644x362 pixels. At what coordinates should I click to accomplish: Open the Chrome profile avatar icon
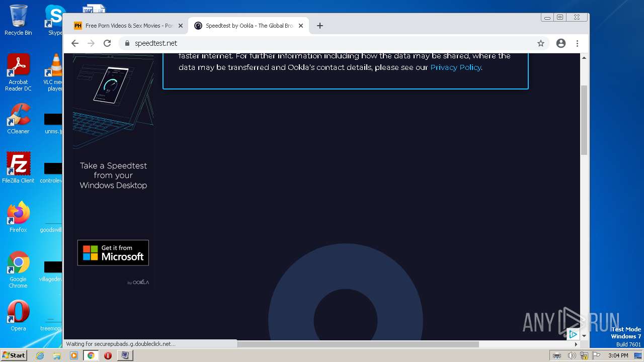(561, 43)
